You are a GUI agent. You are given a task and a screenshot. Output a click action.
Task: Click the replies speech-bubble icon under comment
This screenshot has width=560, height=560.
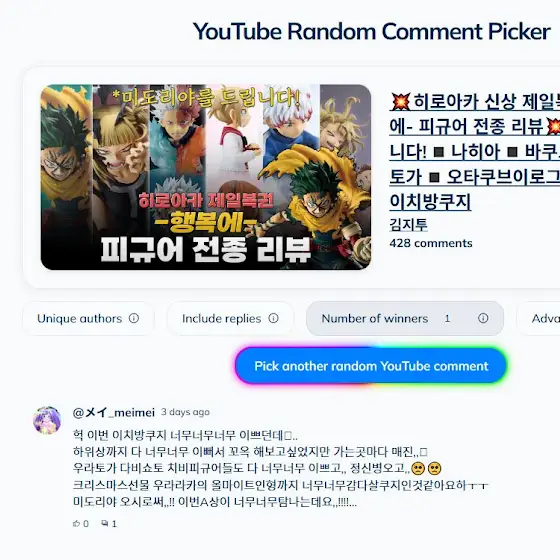(105, 524)
